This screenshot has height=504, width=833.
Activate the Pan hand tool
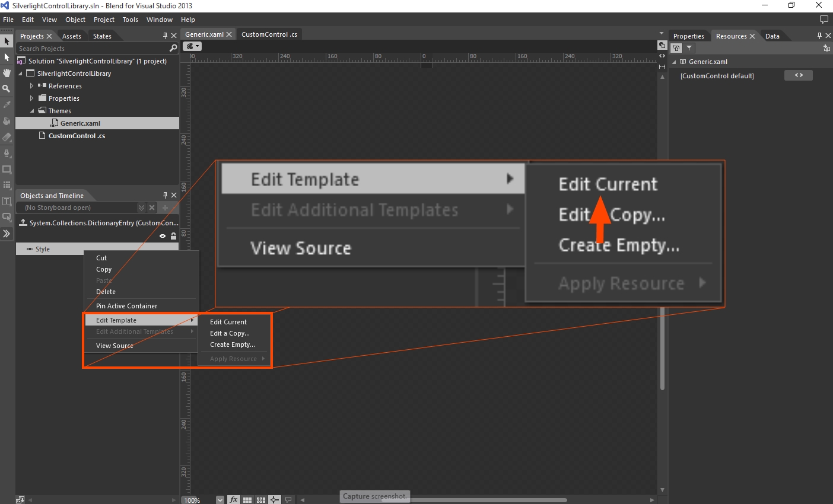(7, 73)
